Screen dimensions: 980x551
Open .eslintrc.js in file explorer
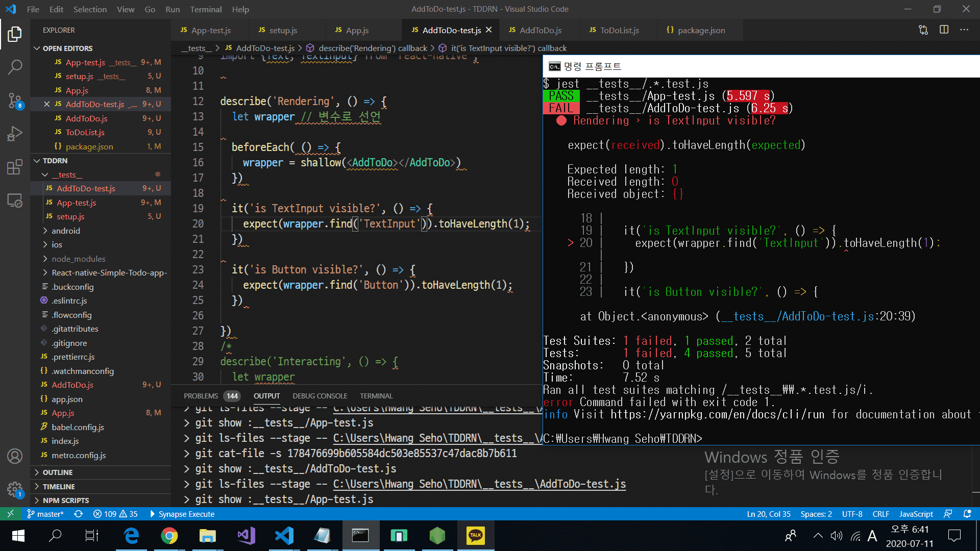69,301
